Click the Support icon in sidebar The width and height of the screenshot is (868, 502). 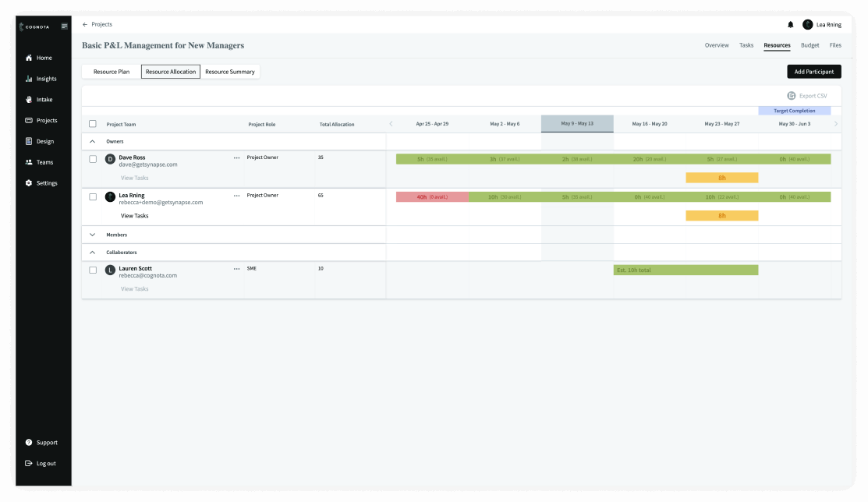29,443
